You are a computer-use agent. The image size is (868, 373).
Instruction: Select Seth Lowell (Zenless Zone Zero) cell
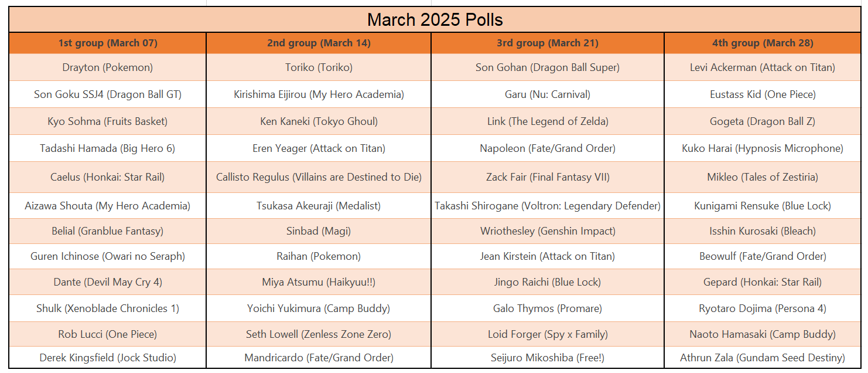tap(319, 334)
